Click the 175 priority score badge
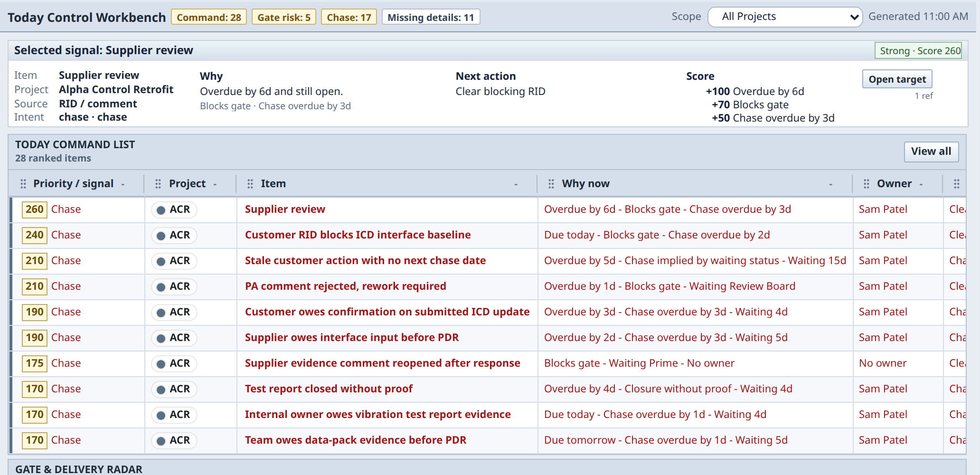This screenshot has width=980, height=475. [x=35, y=363]
